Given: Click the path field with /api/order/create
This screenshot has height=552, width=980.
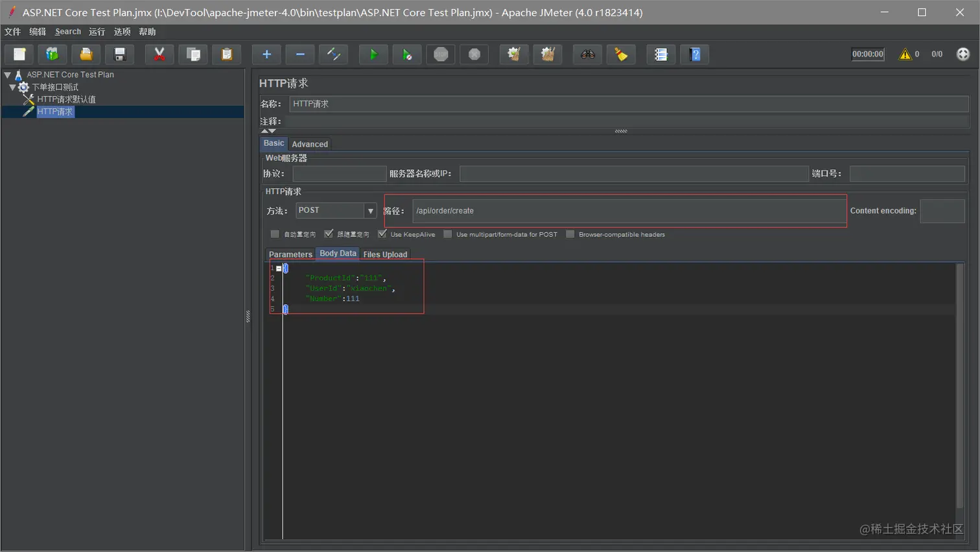Looking at the screenshot, I should tap(629, 211).
